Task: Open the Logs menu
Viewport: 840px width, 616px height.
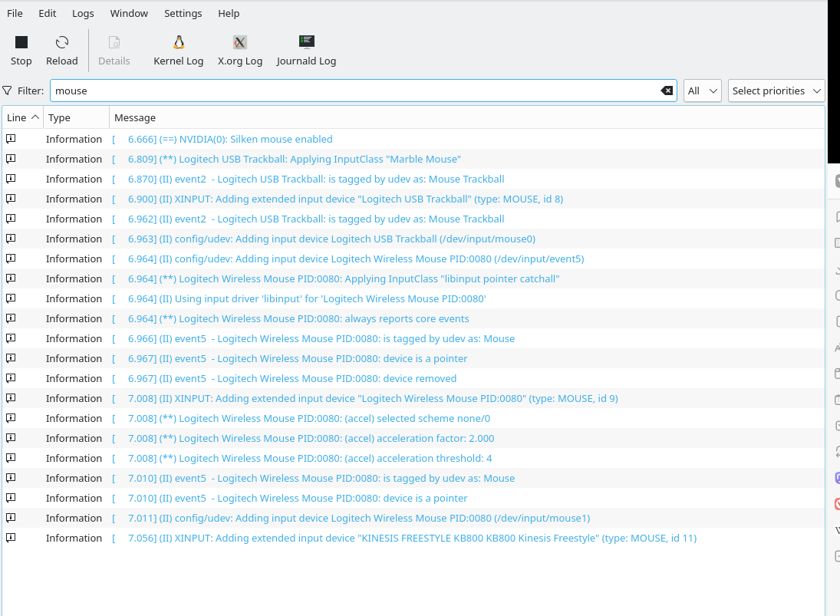Action: coord(83,13)
